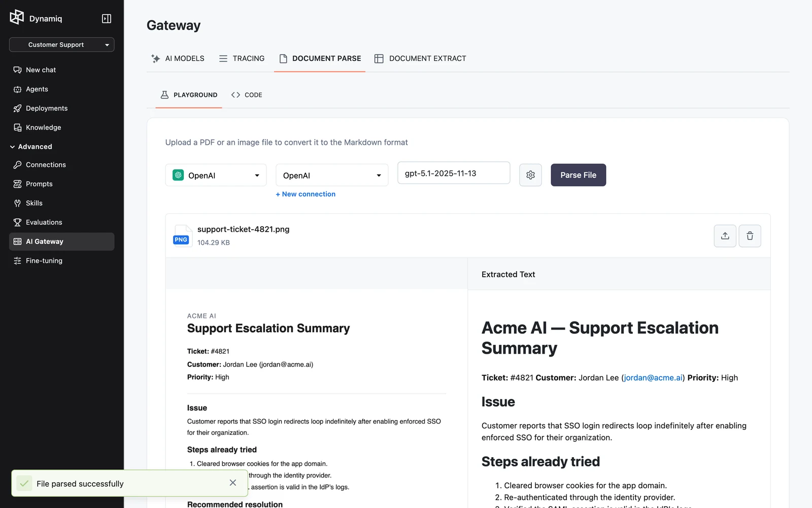812x508 pixels.
Task: Click the Parse File button
Action: click(578, 175)
